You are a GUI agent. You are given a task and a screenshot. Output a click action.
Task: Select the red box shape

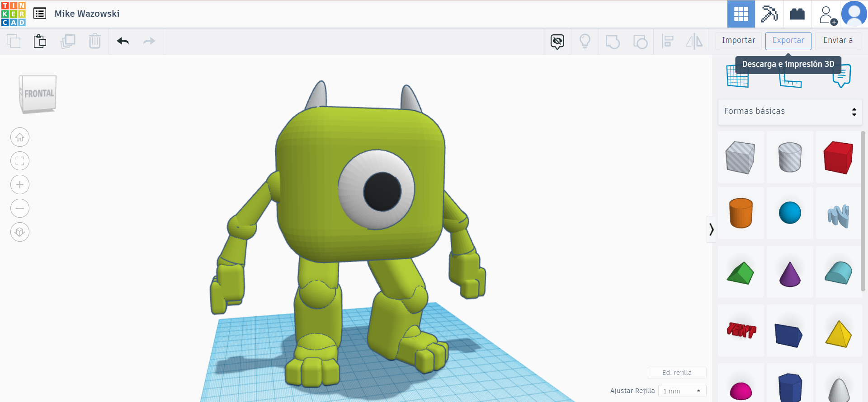[x=839, y=157]
